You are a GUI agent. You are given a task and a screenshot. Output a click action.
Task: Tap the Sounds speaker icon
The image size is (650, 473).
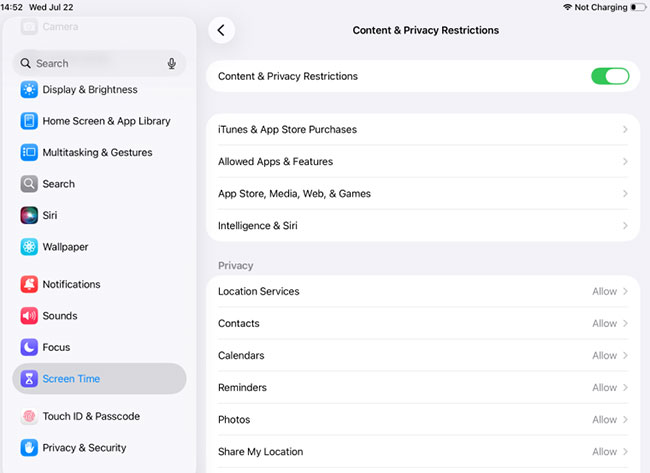pyautogui.click(x=29, y=316)
